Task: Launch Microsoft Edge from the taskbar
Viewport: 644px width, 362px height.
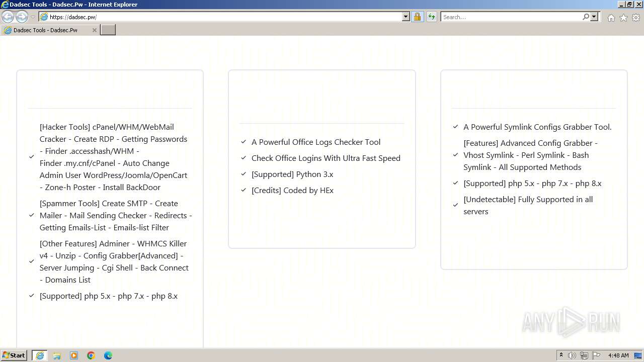Action: click(108, 355)
